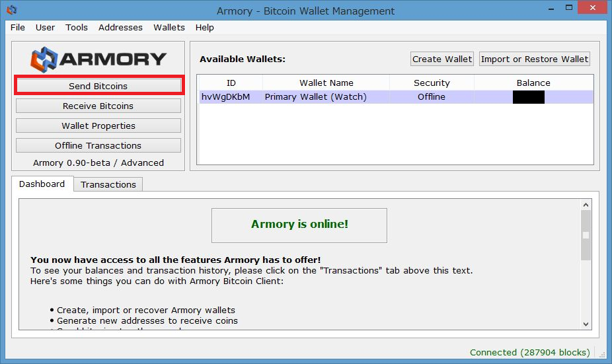
Task: Sort by Security column header
Action: (x=432, y=83)
